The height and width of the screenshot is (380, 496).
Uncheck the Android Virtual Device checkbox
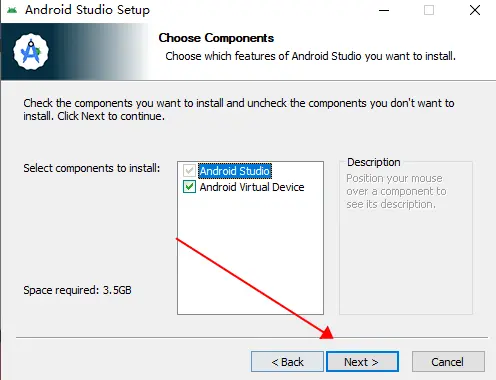(189, 187)
